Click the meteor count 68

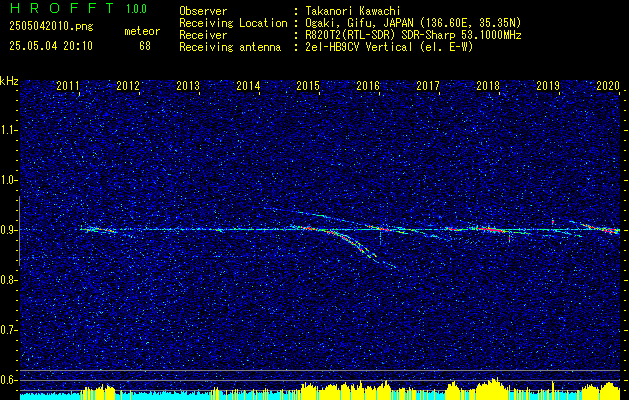pyautogui.click(x=145, y=46)
